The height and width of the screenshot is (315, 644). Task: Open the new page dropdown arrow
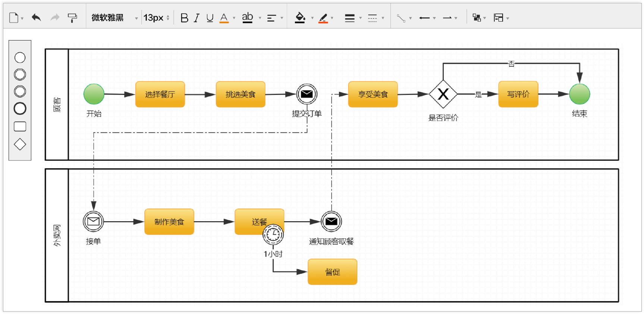point(22,18)
